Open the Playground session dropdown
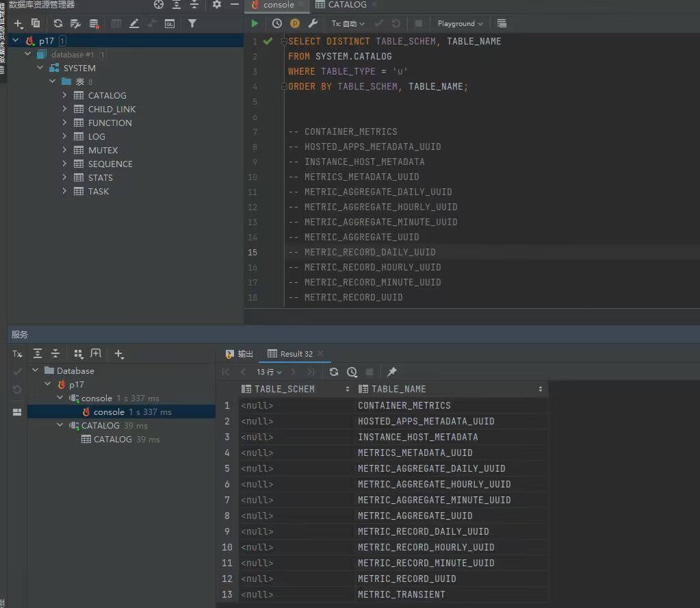 pos(460,23)
